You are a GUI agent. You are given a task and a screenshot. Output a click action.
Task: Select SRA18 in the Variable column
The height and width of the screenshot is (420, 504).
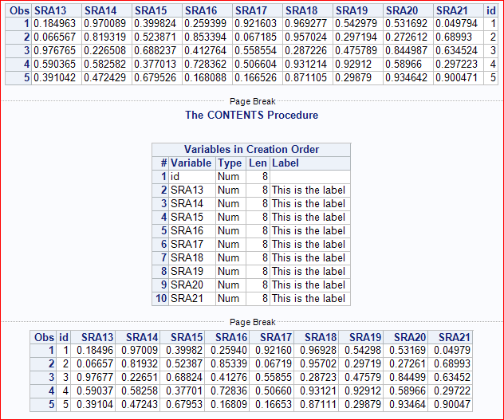coord(187,257)
